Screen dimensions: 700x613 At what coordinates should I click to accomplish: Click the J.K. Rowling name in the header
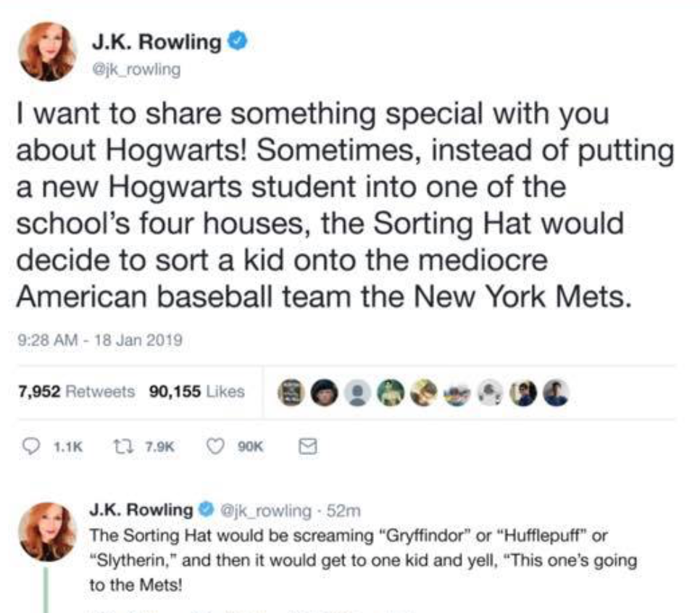click(157, 42)
